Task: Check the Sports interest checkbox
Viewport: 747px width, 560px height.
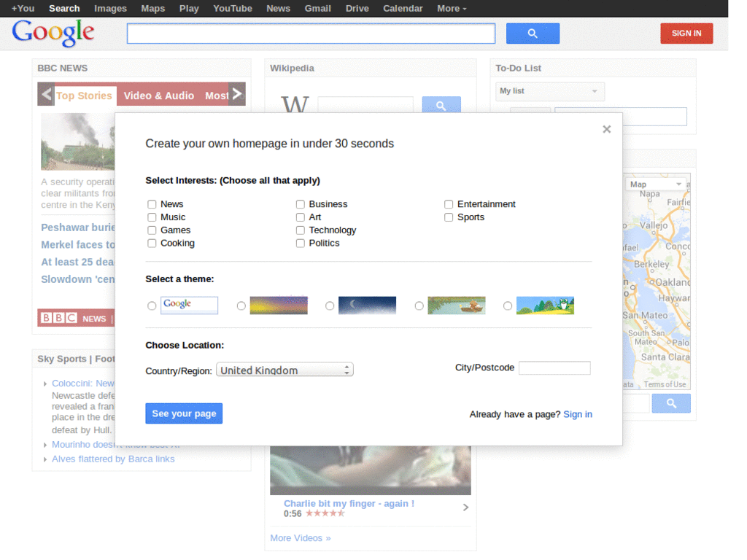Action: (x=449, y=217)
